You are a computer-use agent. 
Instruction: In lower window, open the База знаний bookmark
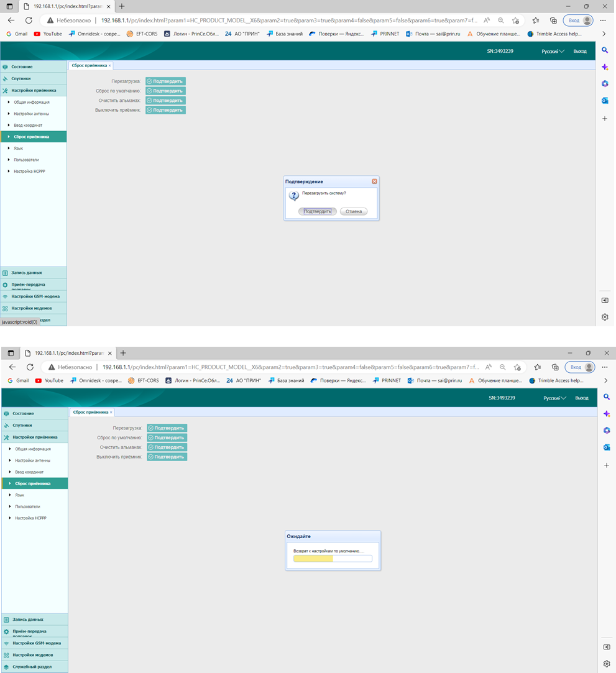pyautogui.click(x=286, y=381)
